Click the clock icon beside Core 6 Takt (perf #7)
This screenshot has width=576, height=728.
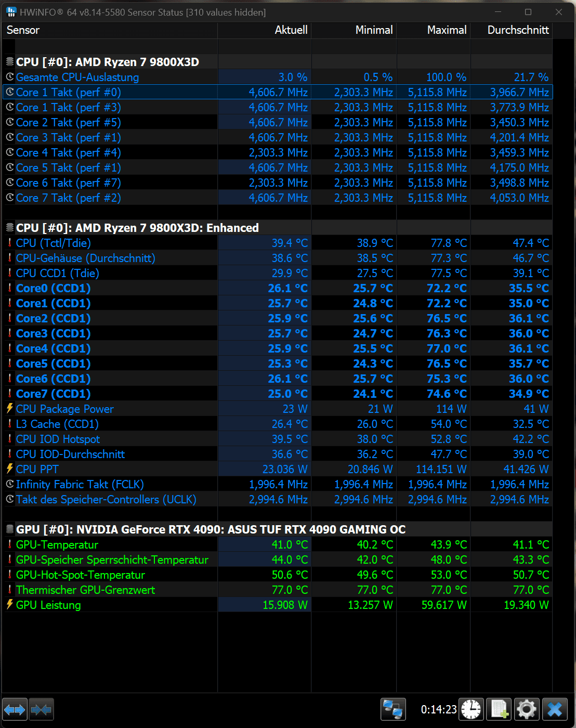[9, 183]
